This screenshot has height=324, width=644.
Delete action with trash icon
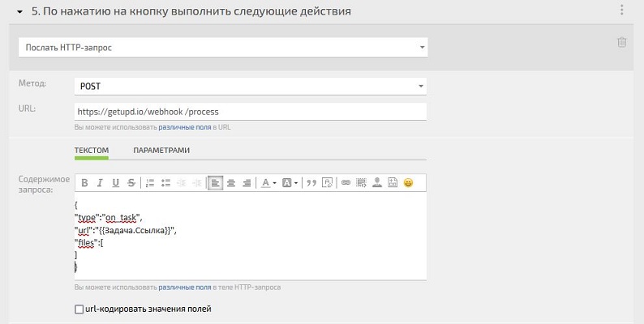coord(622,42)
